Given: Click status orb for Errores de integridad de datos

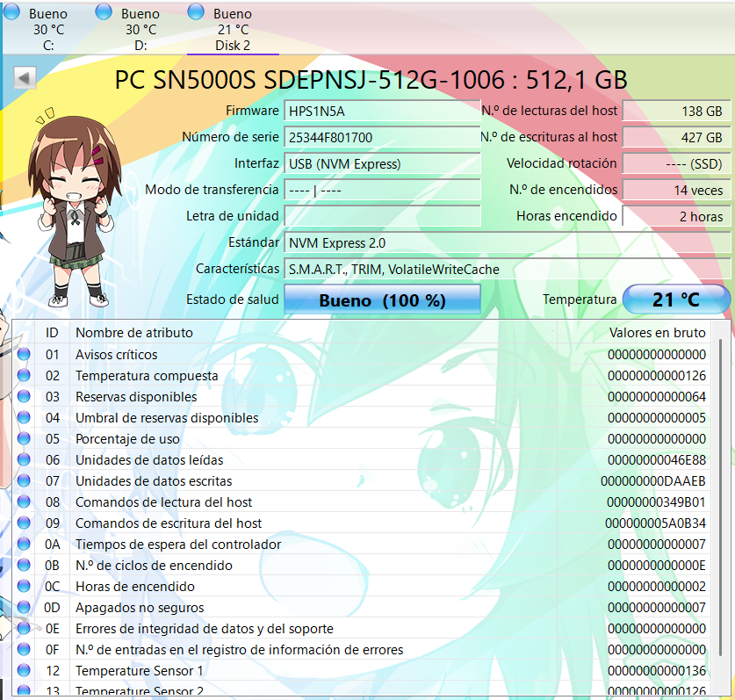Looking at the screenshot, I should pyautogui.click(x=24, y=628).
